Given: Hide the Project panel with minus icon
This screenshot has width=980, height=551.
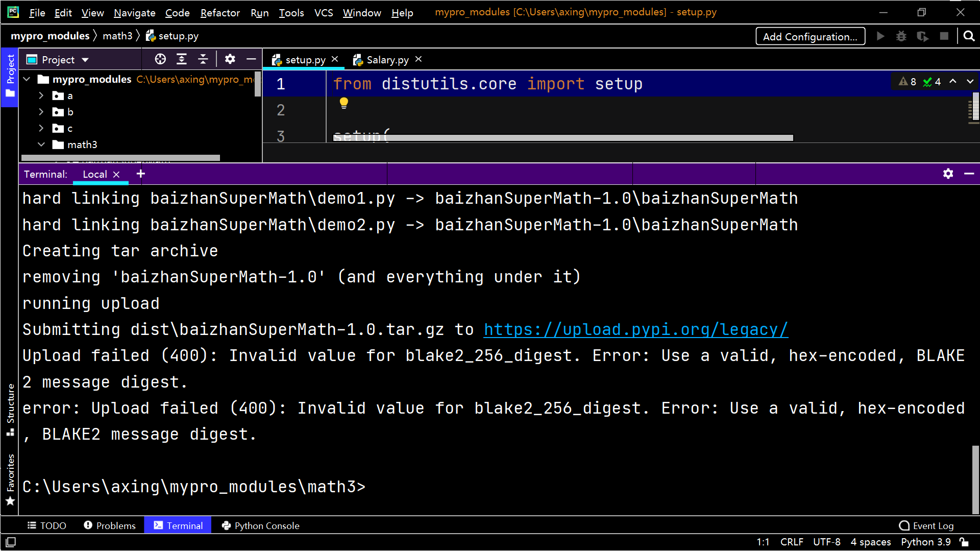Looking at the screenshot, I should point(251,59).
